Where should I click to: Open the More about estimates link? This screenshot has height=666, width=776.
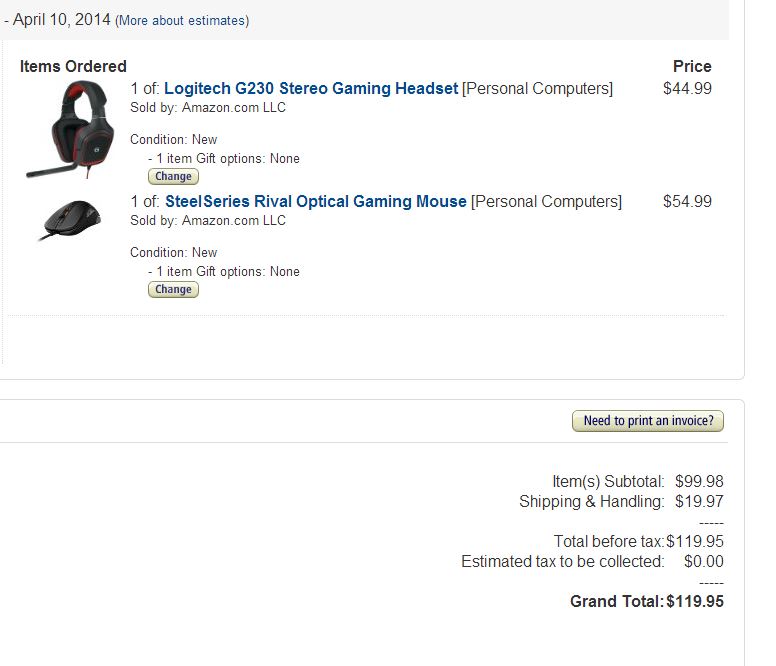click(182, 21)
